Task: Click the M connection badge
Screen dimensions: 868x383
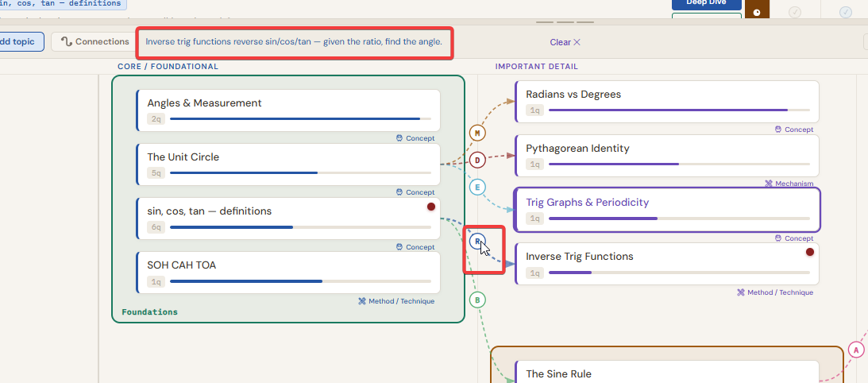Action: click(477, 133)
